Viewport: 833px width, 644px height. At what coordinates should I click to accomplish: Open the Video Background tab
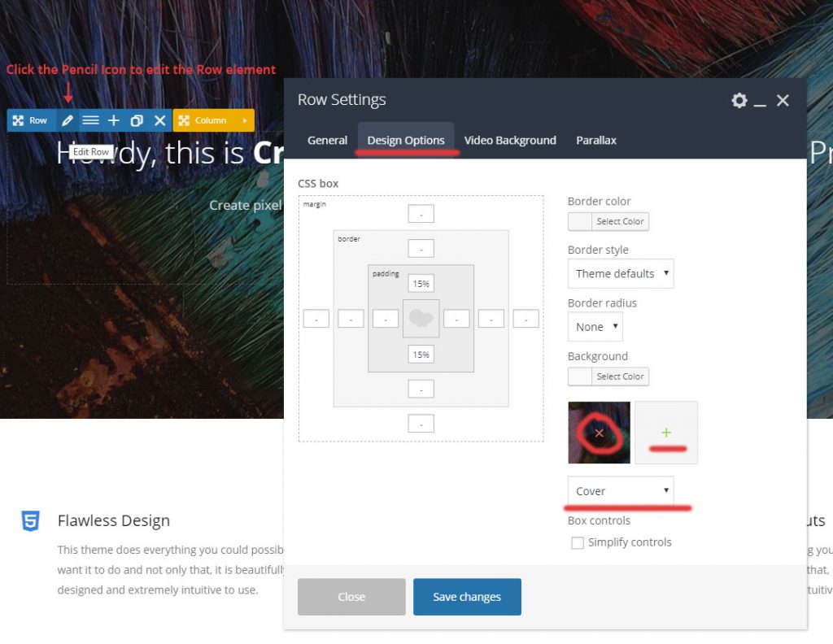point(510,140)
